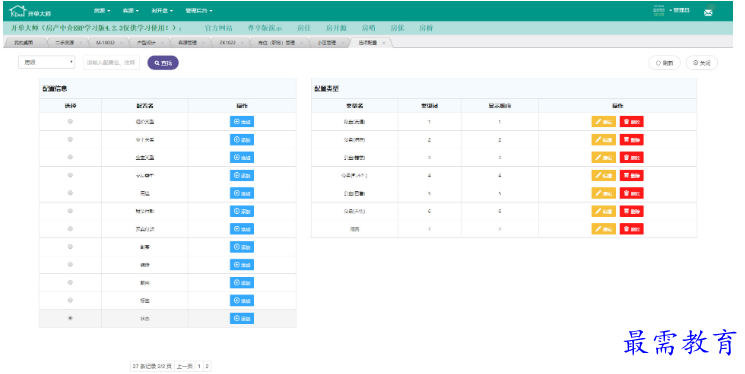The image size is (745, 374).
Task: Select the radio button in the eighth config row
Action: [70, 247]
